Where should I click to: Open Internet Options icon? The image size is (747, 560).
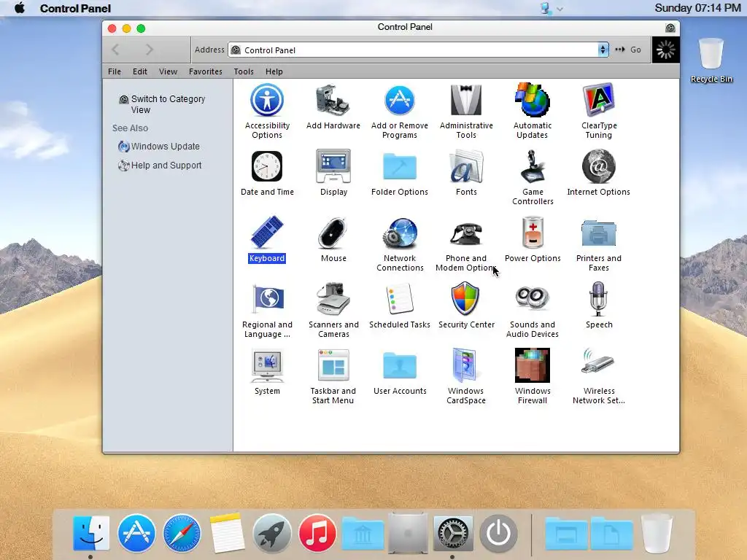[x=599, y=167]
